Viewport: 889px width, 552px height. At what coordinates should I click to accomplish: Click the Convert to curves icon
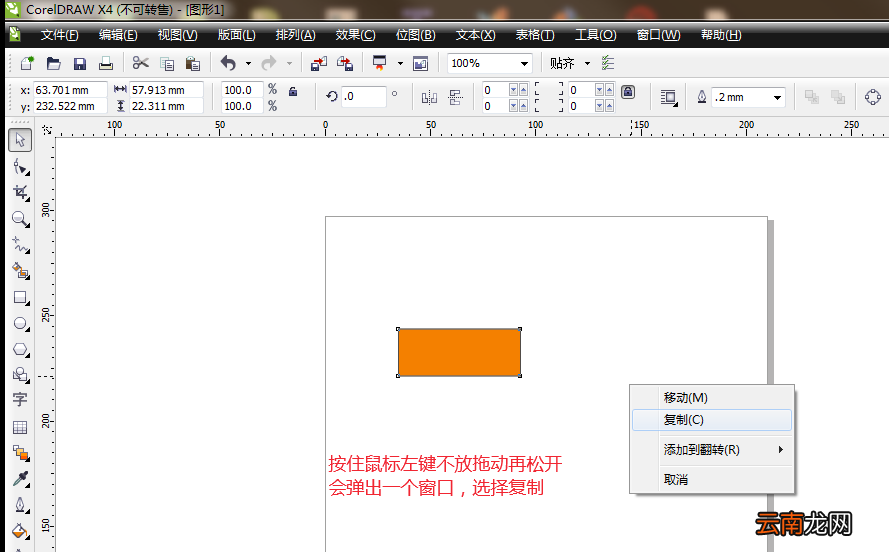click(873, 97)
